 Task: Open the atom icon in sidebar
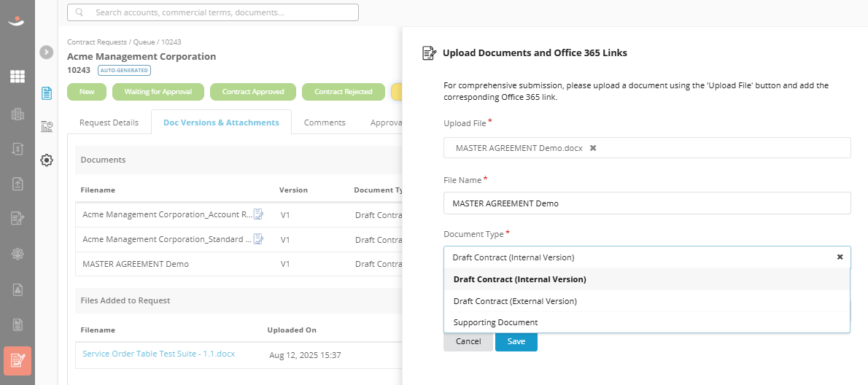pos(18,254)
